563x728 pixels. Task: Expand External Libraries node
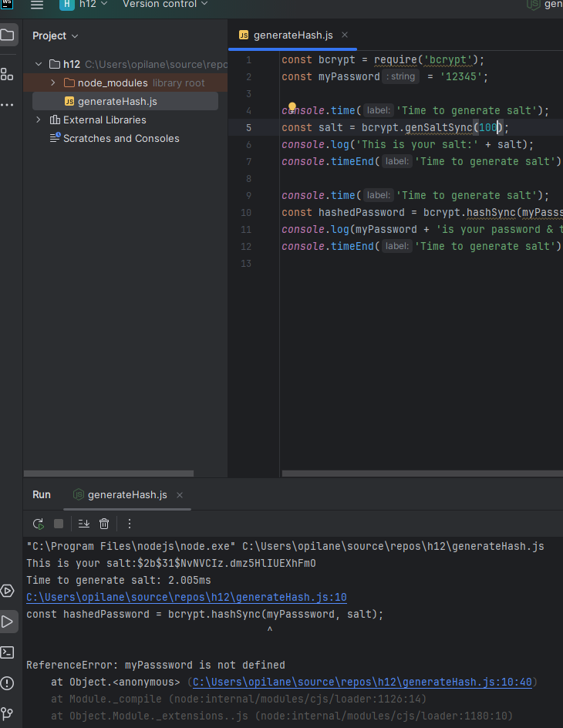[39, 120]
